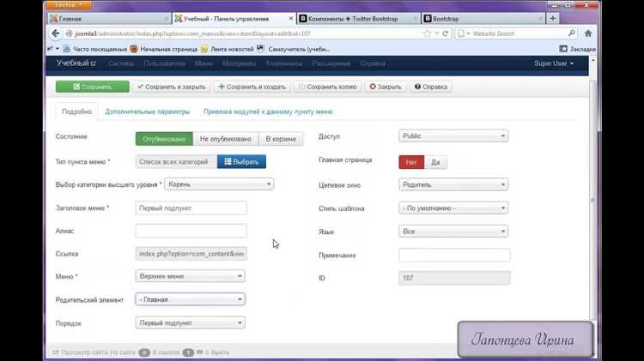Image resolution: width=644 pixels, height=361 pixels.
Task: Open the Справка menu in navbar
Action: point(373,63)
